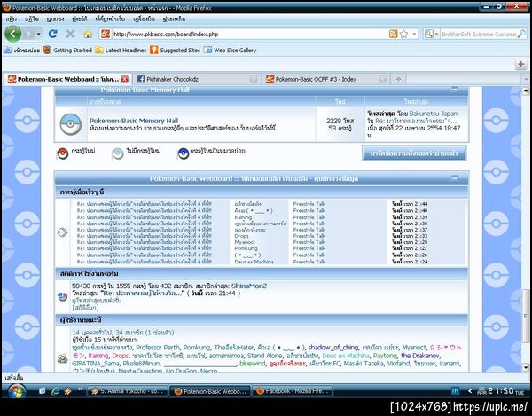Open the first menu in the menu bar
Viewport: 532px width, 416px height.
coord(12,19)
